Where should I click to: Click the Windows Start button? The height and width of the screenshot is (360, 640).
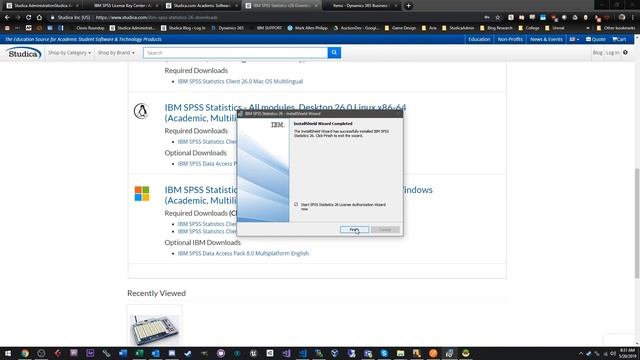(8, 353)
